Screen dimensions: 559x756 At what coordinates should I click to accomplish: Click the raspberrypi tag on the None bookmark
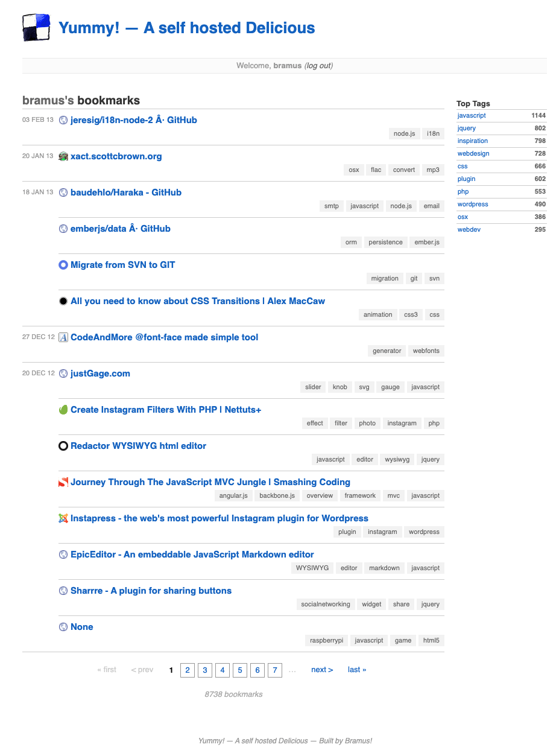pos(326,640)
